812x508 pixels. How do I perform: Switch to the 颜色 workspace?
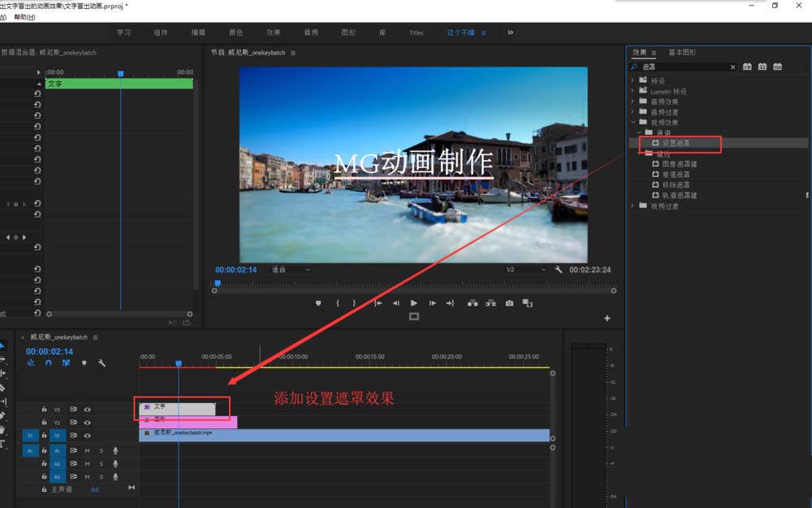(235, 33)
